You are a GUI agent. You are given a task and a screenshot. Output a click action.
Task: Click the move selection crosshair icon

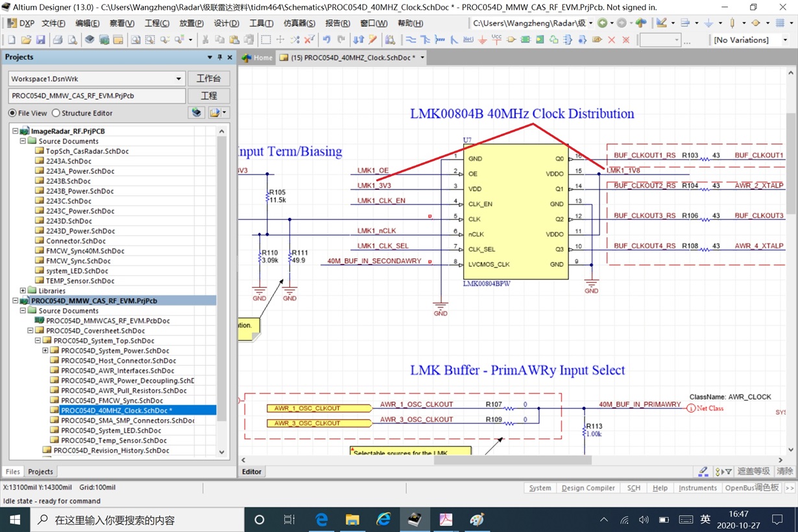click(x=280, y=40)
